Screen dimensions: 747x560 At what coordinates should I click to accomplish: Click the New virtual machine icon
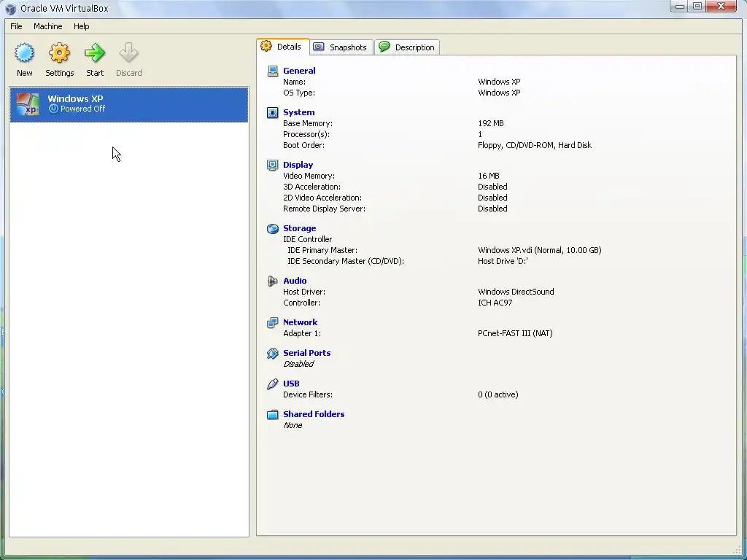pyautogui.click(x=24, y=52)
